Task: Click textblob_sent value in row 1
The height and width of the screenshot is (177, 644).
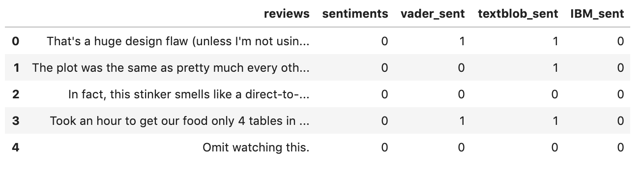Action: [x=555, y=68]
